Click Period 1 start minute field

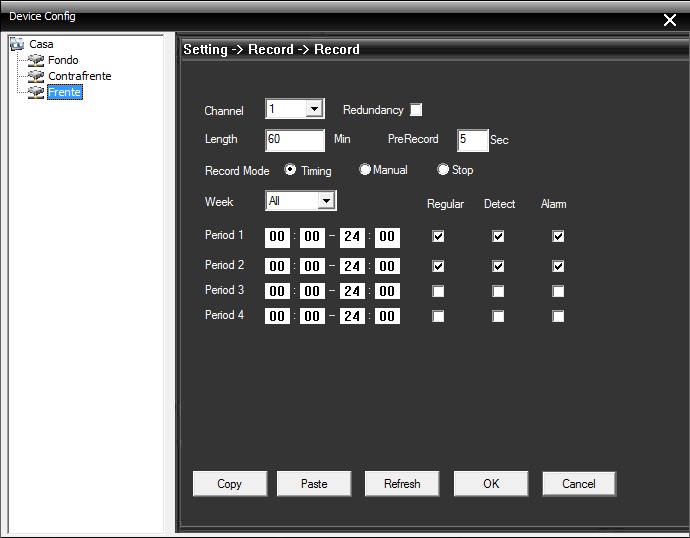[312, 237]
